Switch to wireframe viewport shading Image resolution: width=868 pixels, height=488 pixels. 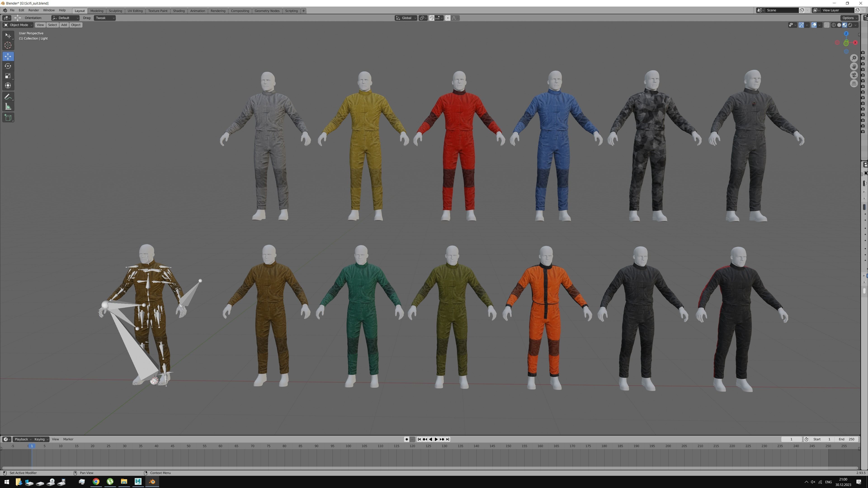834,25
